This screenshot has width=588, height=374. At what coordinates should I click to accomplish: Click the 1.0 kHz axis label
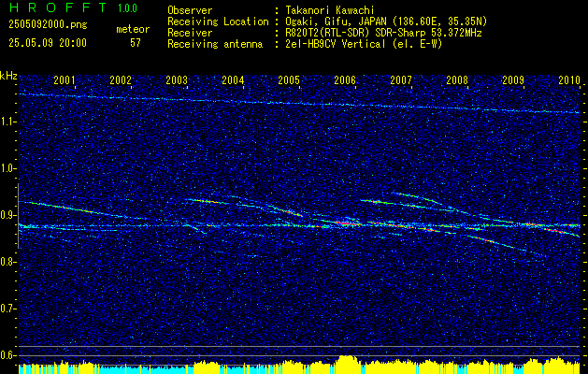pos(7,169)
